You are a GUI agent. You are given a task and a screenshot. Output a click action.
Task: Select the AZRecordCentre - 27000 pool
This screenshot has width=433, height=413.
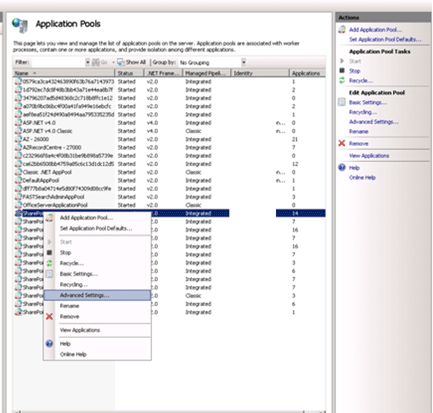pos(169,147)
